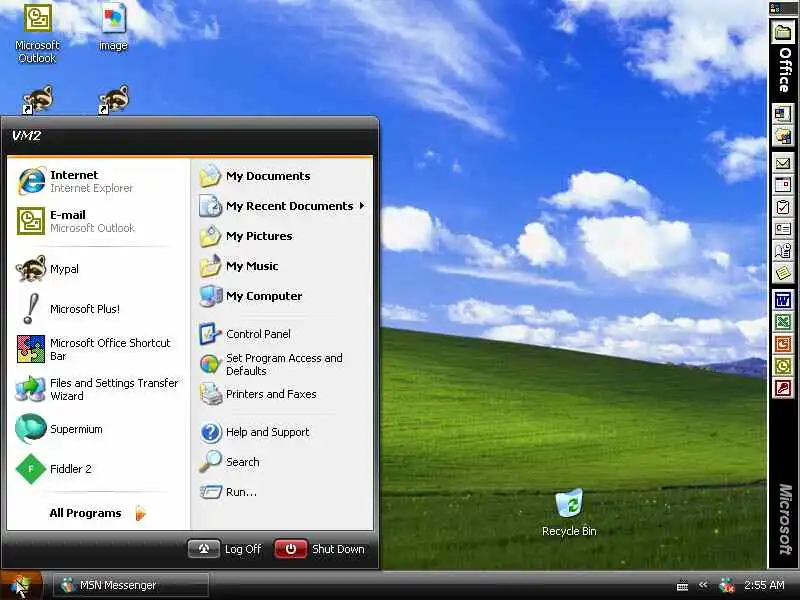Open Search from Start menu
The height and width of the screenshot is (600, 800).
tap(282, 462)
